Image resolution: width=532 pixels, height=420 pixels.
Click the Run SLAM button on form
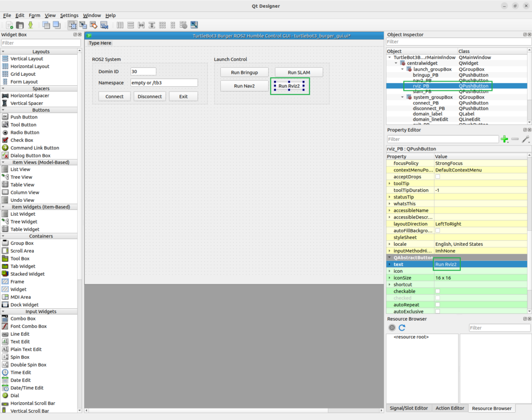(x=299, y=72)
